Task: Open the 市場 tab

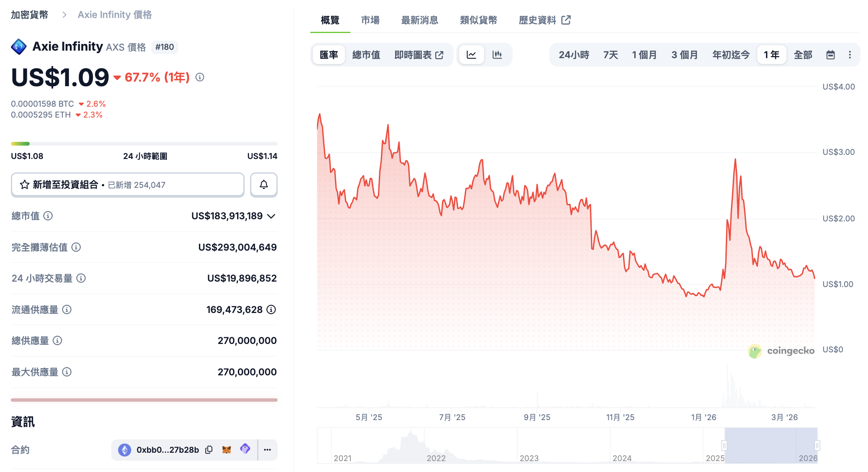Action: coord(370,20)
